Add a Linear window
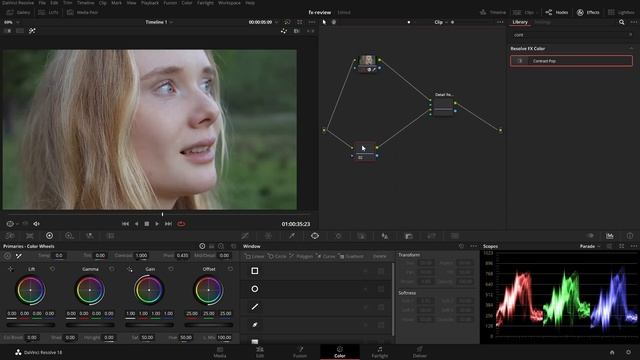Viewport: 640px width, 360px height. 255,256
